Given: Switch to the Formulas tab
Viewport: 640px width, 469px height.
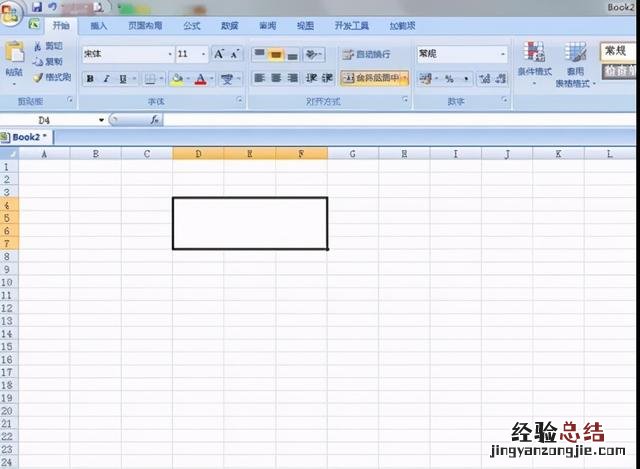Looking at the screenshot, I should (191, 26).
